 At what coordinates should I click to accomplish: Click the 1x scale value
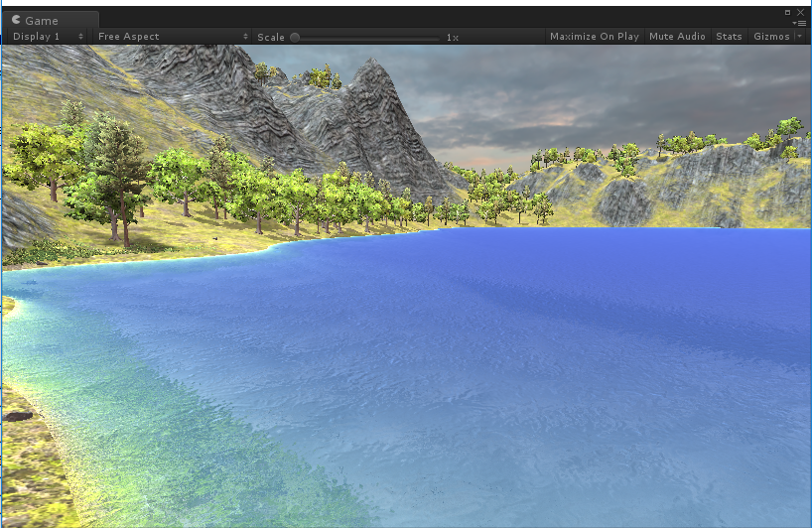point(453,38)
